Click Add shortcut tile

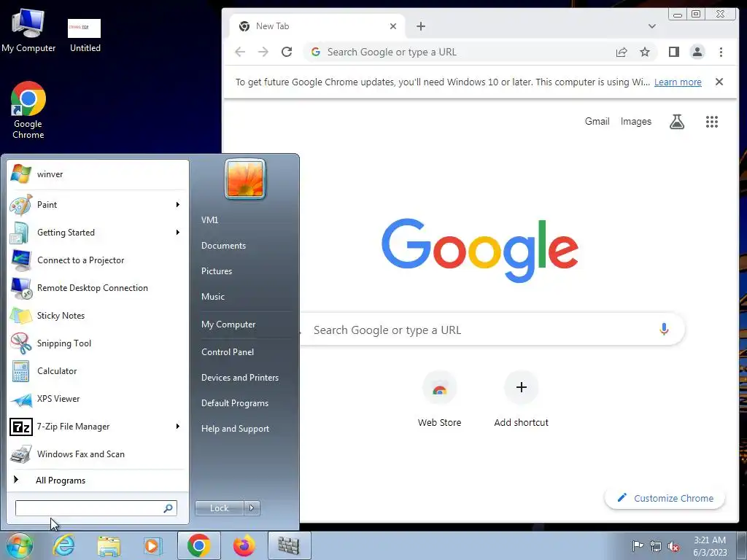(x=521, y=399)
